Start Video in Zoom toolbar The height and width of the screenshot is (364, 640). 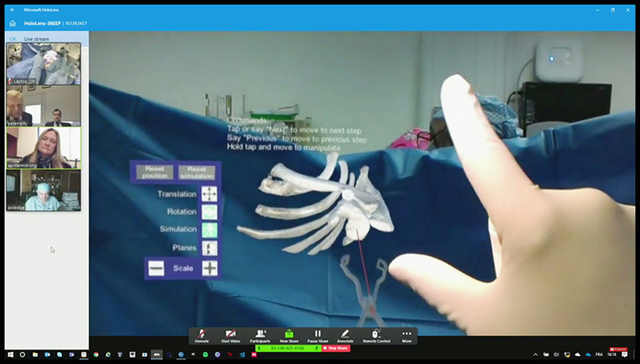point(231,336)
